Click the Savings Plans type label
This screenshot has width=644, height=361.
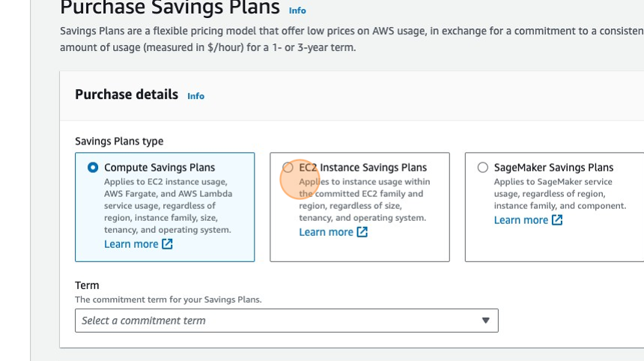tap(119, 141)
